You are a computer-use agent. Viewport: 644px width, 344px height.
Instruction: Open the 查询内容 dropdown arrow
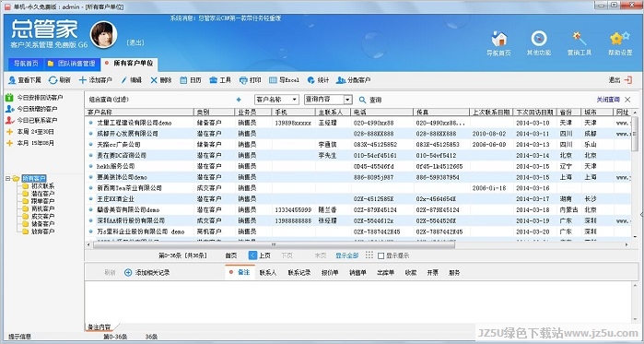pyautogui.click(x=347, y=100)
